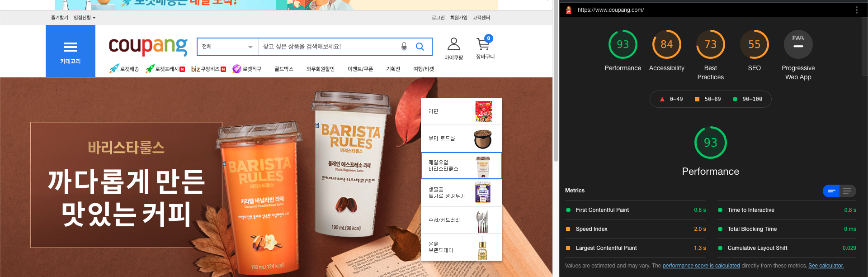Viewport: 868px width, 277px height.
Task: Click the 쿠팡비즈 biz icon
Action: tap(195, 69)
